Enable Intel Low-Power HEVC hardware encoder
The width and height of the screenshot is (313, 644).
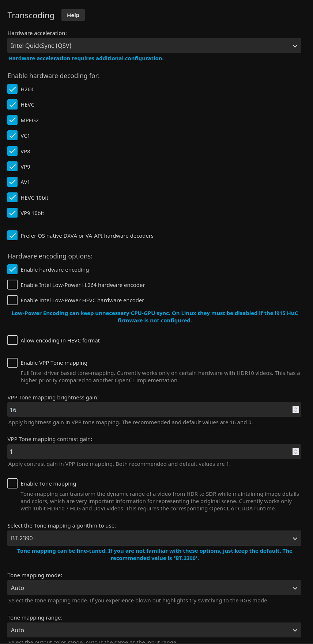click(12, 300)
